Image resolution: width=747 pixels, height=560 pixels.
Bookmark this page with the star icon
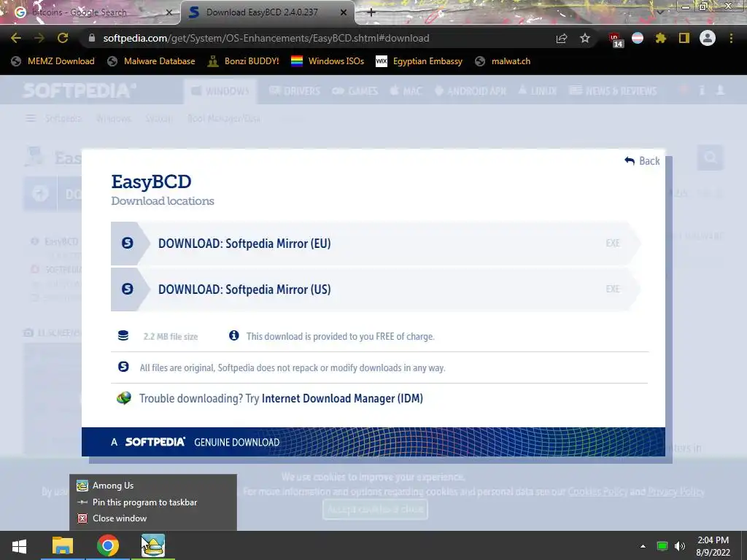(x=585, y=38)
